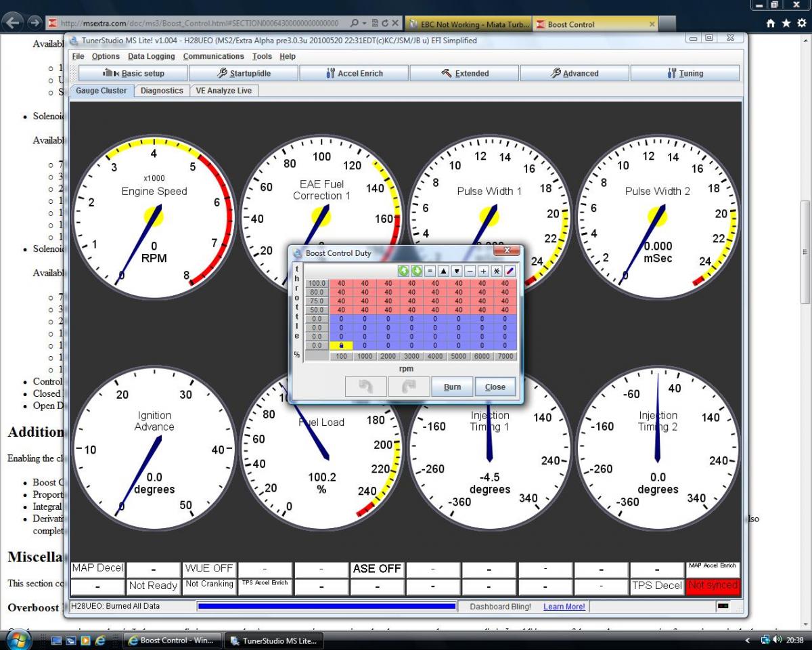Click the green down-arrow table icon
Image resolution: width=812 pixels, height=650 pixels.
[x=416, y=271]
